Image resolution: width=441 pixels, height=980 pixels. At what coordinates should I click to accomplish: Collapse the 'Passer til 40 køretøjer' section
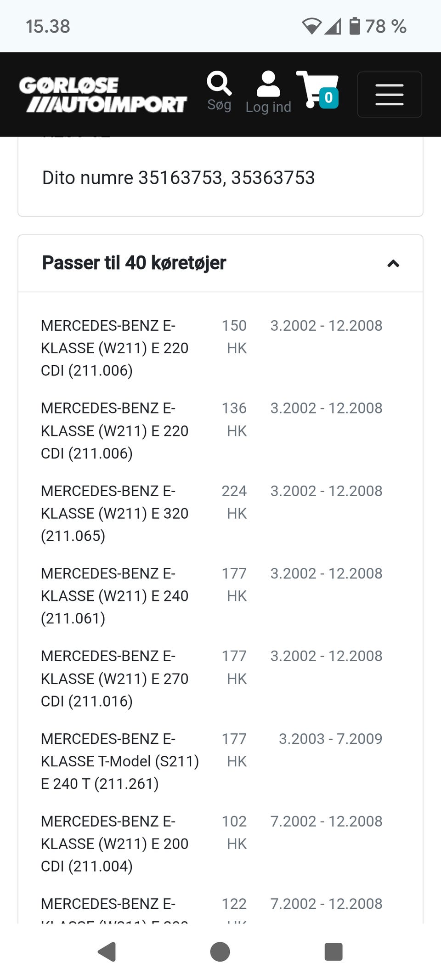[x=393, y=263]
